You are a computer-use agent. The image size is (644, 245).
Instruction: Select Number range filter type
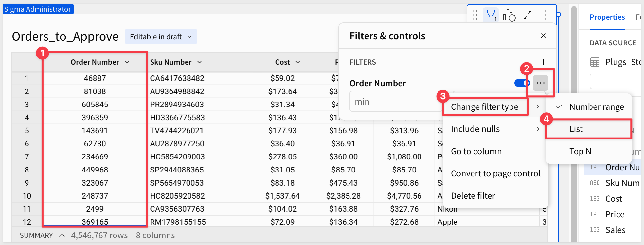coord(596,107)
